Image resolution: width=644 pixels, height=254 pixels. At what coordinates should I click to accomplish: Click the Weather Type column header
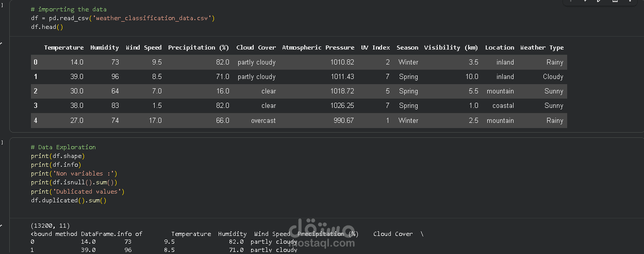tap(542, 47)
